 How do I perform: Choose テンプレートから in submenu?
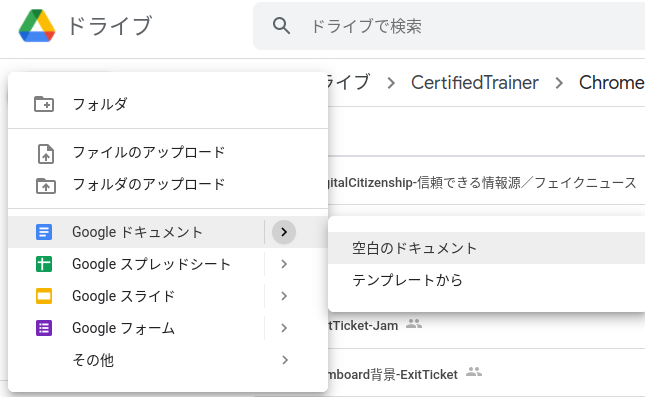(x=487, y=280)
